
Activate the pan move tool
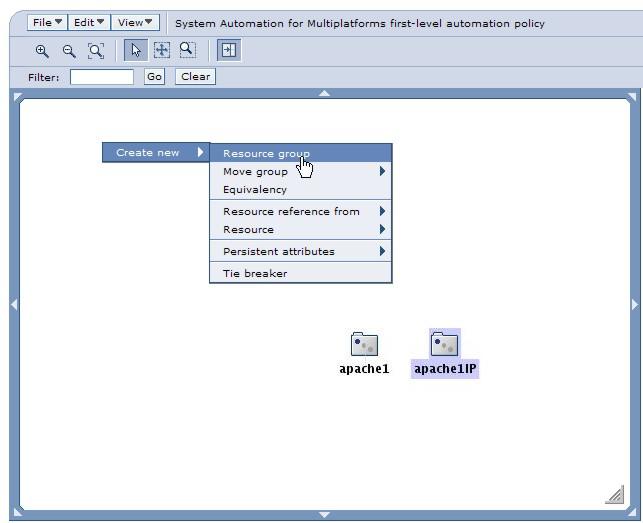(162, 50)
